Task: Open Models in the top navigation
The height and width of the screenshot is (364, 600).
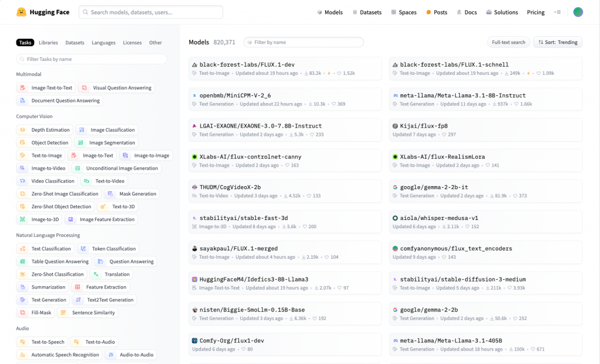Action: (x=330, y=12)
